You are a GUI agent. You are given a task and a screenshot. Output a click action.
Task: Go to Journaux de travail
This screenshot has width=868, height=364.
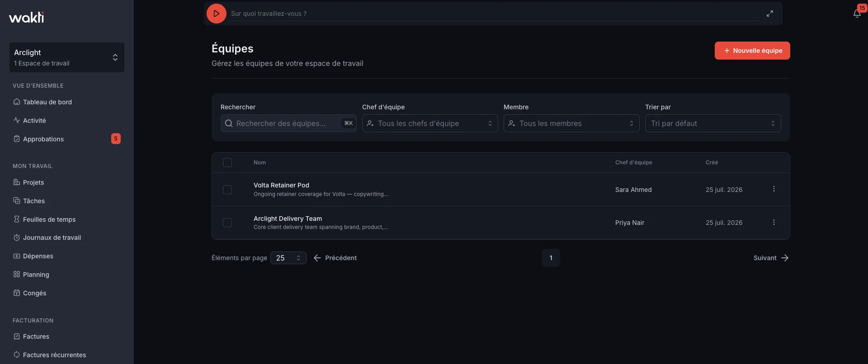[x=67, y=238]
